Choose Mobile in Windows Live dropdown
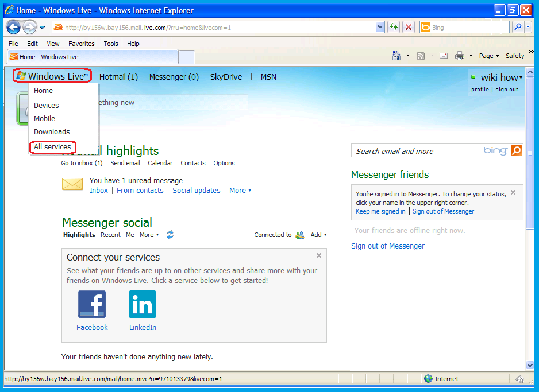Image resolution: width=539 pixels, height=392 pixels. coord(44,118)
